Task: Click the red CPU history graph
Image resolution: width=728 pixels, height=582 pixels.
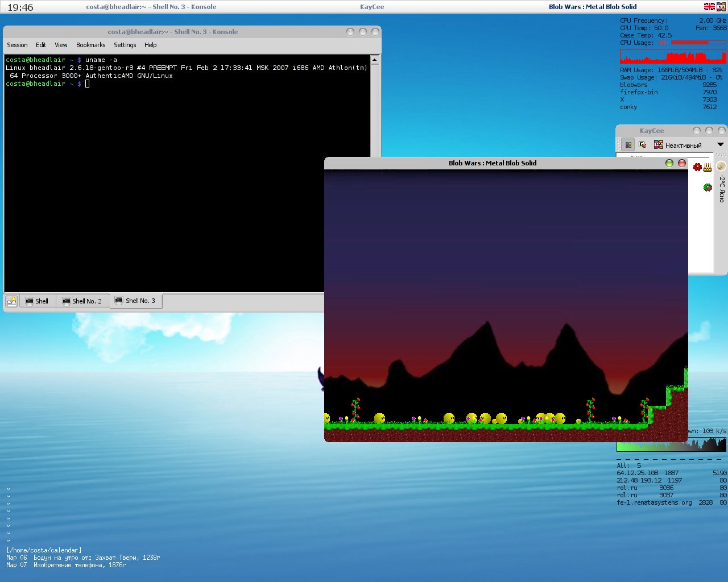Action: click(x=673, y=56)
